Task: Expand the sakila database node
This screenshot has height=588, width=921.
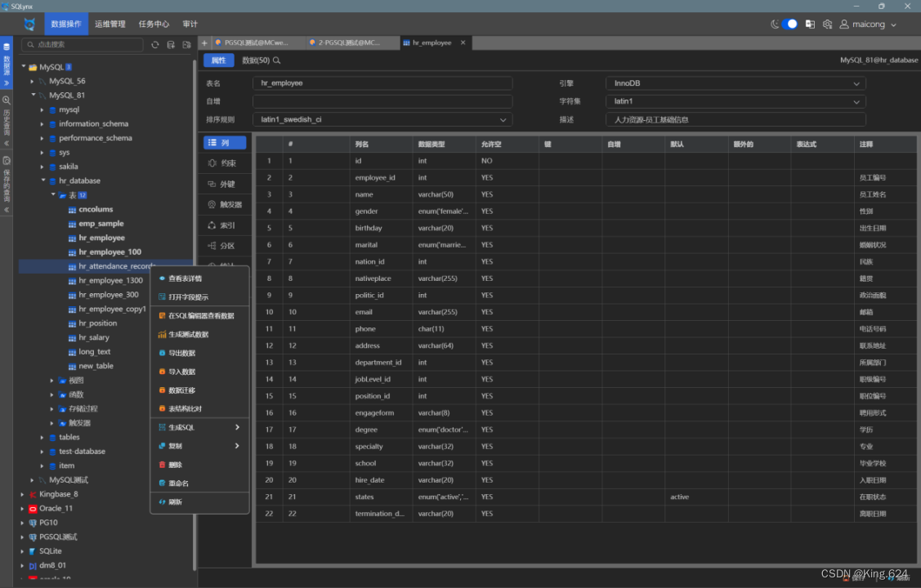Action: click(42, 167)
